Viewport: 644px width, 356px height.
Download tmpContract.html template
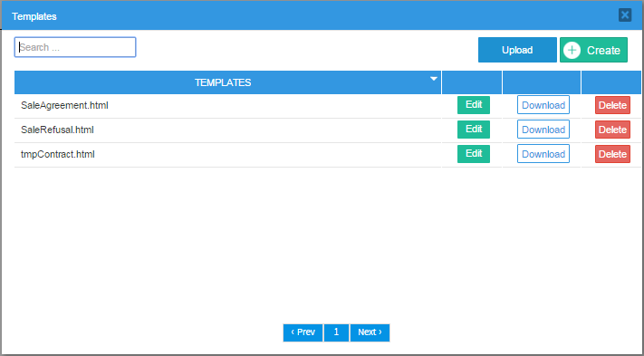543,154
